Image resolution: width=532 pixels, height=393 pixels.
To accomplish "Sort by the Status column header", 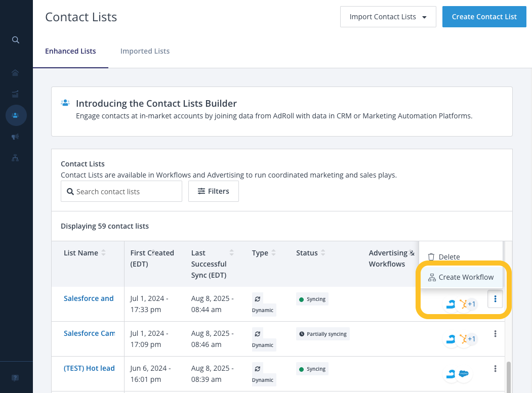I will point(311,253).
